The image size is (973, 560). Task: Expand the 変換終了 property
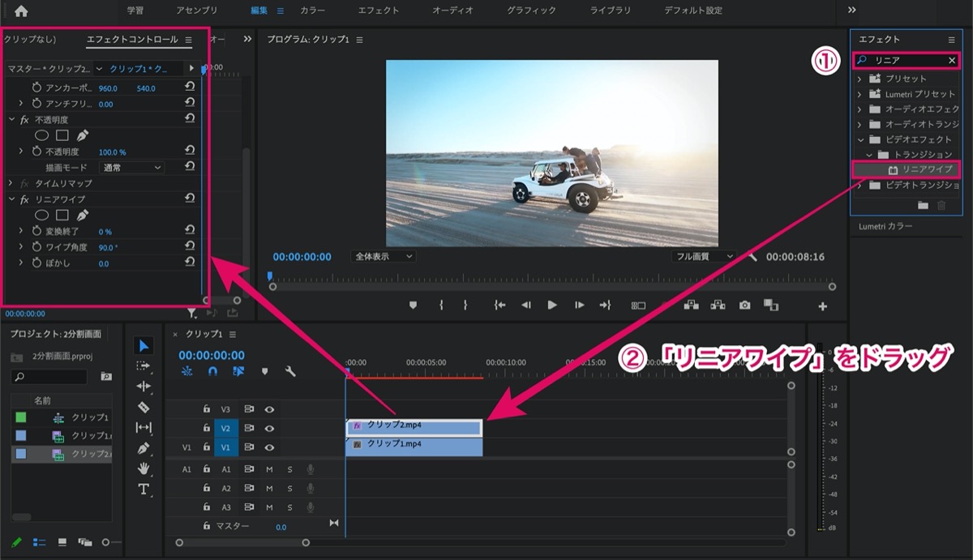(x=21, y=231)
